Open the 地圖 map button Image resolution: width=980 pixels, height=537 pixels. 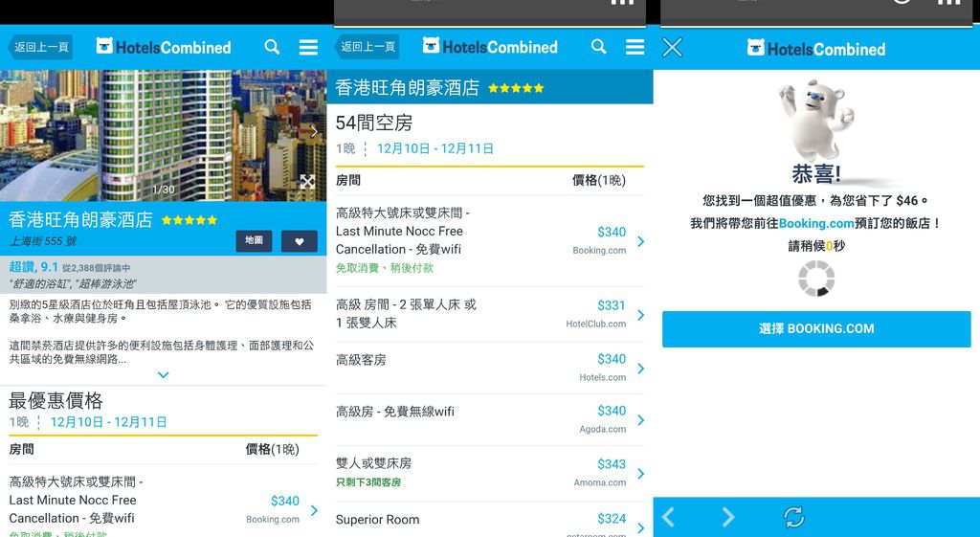[x=254, y=240]
